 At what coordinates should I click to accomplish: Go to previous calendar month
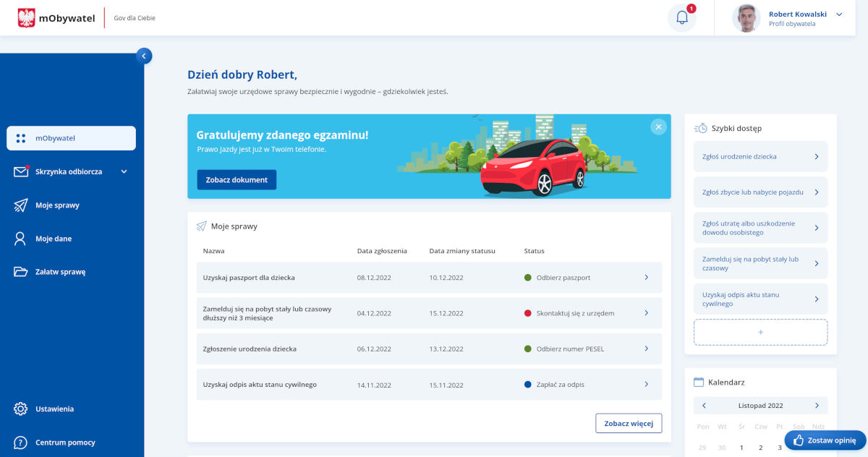click(704, 406)
